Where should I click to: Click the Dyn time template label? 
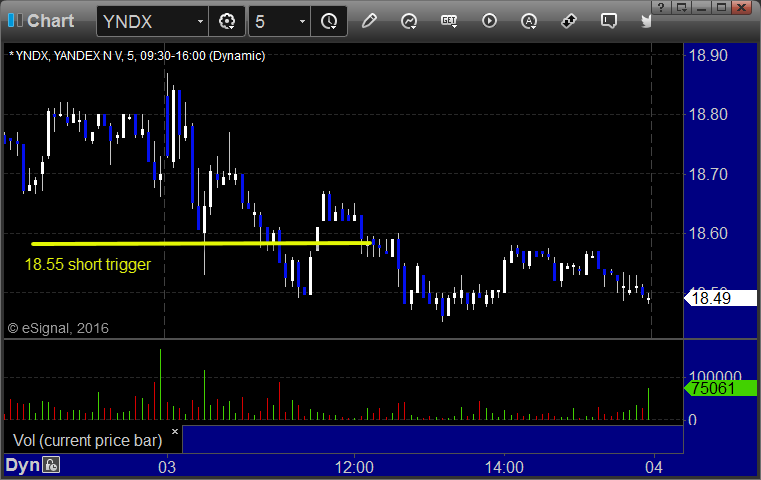(x=22, y=465)
